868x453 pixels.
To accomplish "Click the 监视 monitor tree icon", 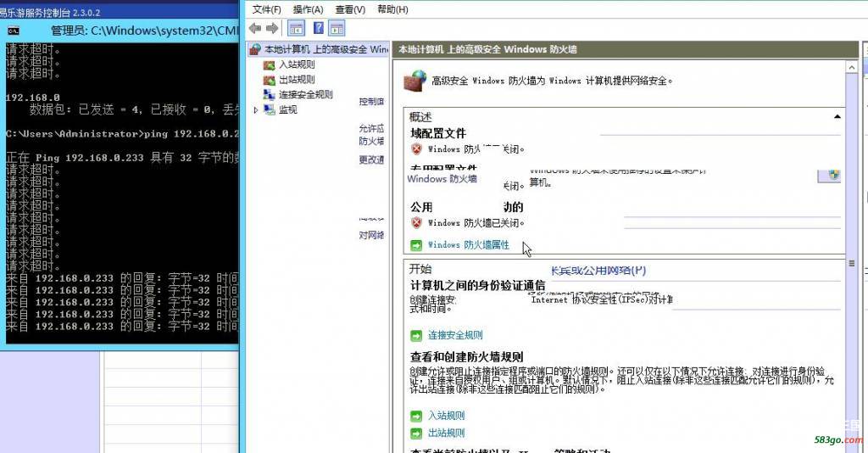I will (x=269, y=109).
